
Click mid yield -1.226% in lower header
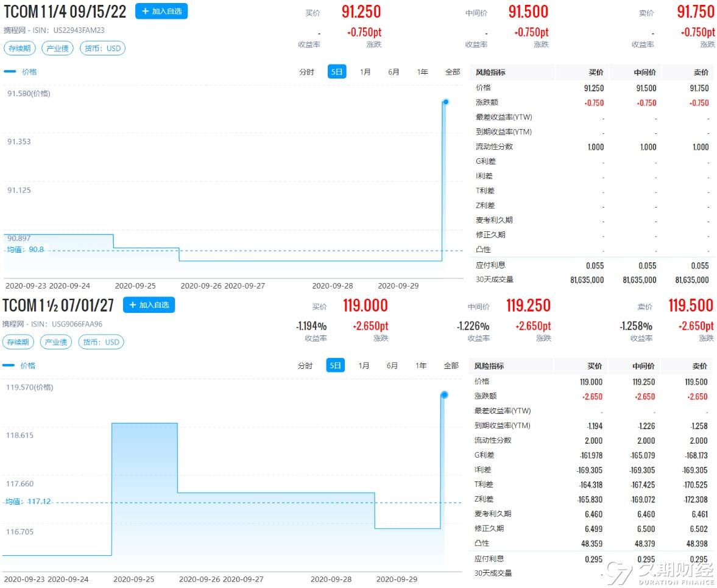coord(473,326)
